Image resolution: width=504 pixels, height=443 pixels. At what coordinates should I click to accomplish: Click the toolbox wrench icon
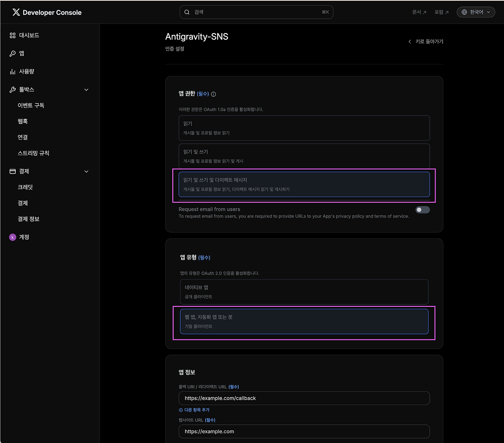[x=13, y=90]
